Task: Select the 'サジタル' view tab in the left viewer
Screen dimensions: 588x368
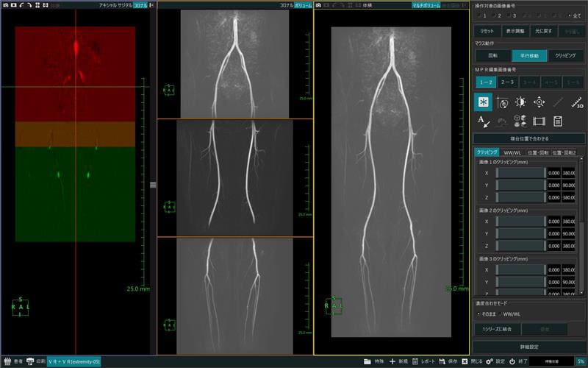Action: [126, 5]
